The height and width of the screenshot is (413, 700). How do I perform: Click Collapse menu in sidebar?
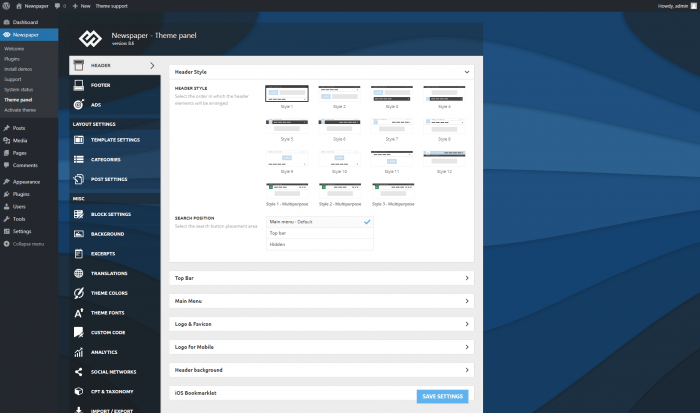pyautogui.click(x=24, y=244)
